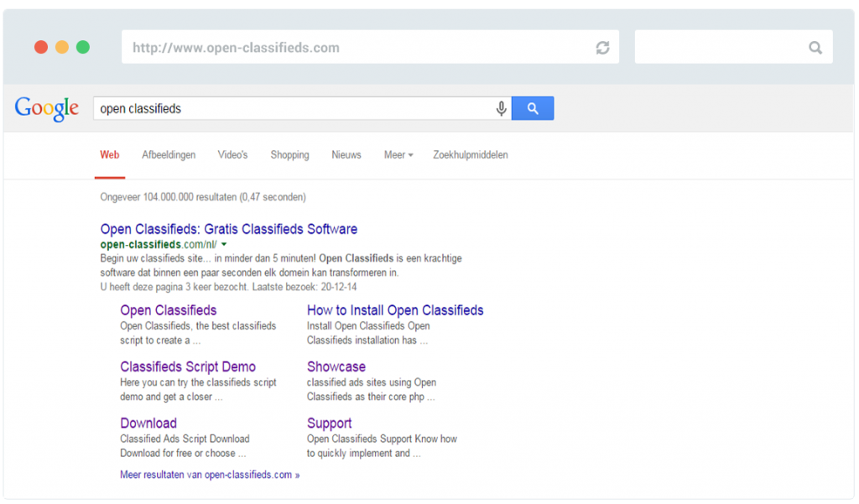
Task: Click the Google voice search microphone
Action: coord(501,108)
